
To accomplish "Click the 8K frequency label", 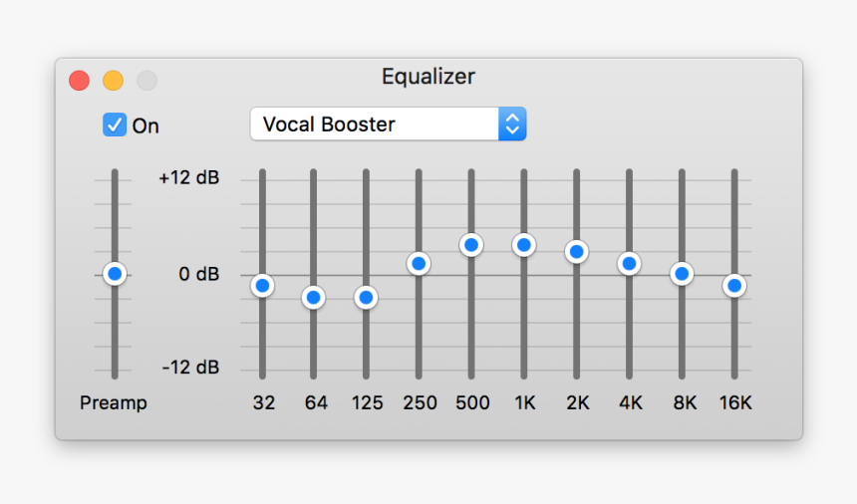I will 685,403.
